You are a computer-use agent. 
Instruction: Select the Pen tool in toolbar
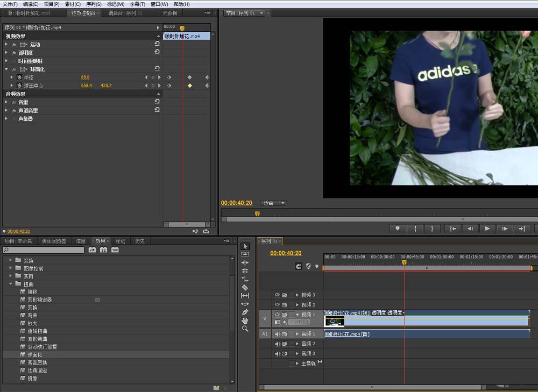pos(245,312)
